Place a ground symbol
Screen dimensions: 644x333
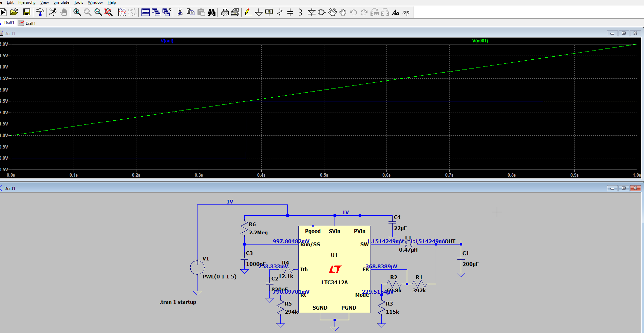pos(259,13)
